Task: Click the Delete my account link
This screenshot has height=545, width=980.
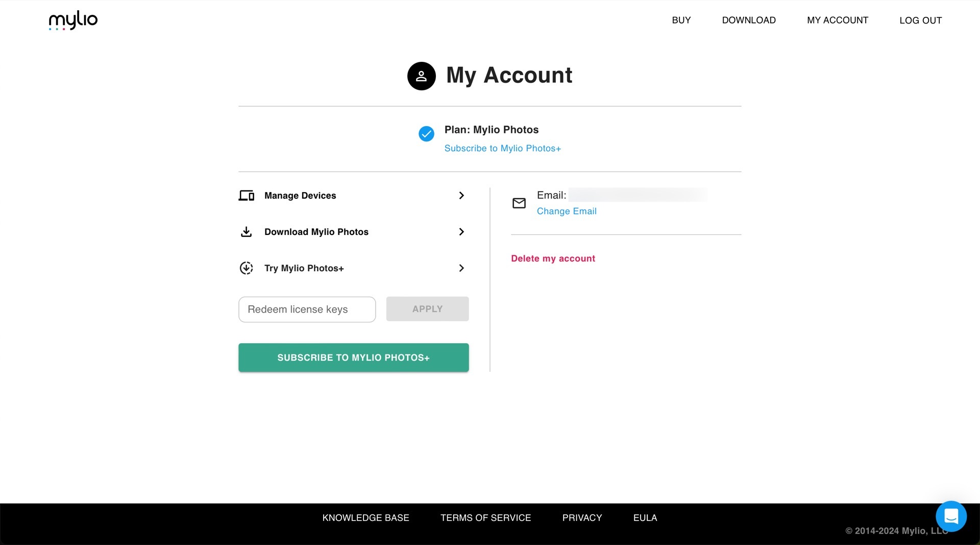Action: [x=553, y=258]
